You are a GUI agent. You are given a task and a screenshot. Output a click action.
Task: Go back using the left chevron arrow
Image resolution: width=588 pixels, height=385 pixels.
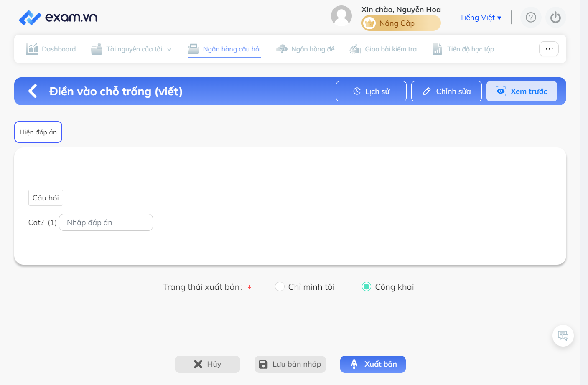click(33, 91)
